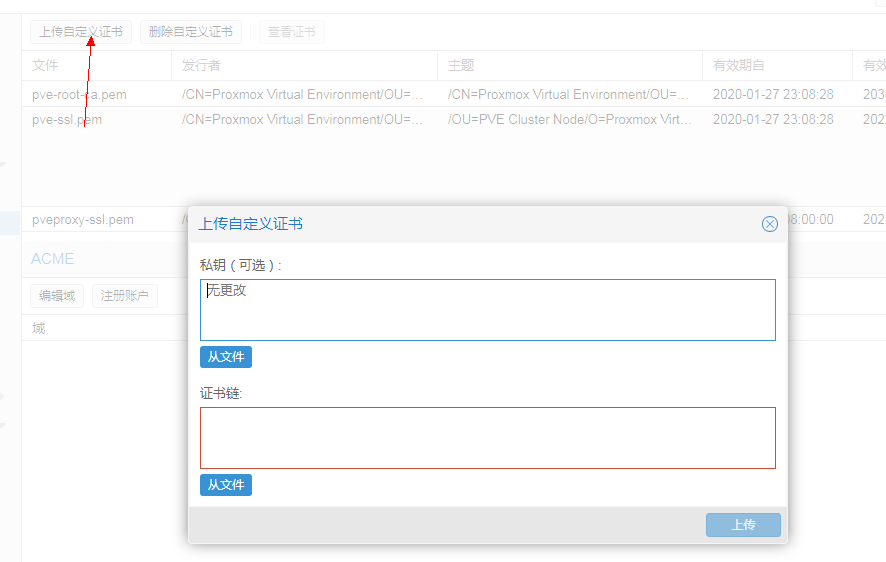Click the /OU=PVE Cluster Node subject cell
This screenshot has height=562, width=886.
pos(570,120)
